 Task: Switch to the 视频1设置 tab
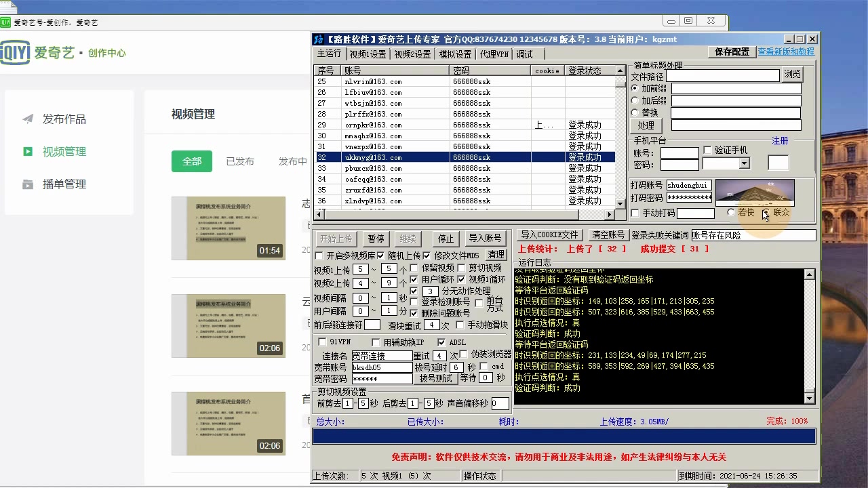pyautogui.click(x=368, y=54)
